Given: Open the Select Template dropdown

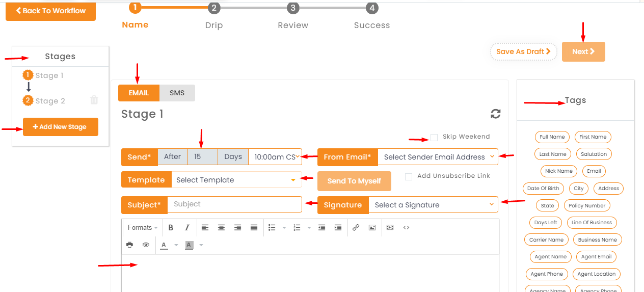Looking at the screenshot, I should (x=236, y=179).
